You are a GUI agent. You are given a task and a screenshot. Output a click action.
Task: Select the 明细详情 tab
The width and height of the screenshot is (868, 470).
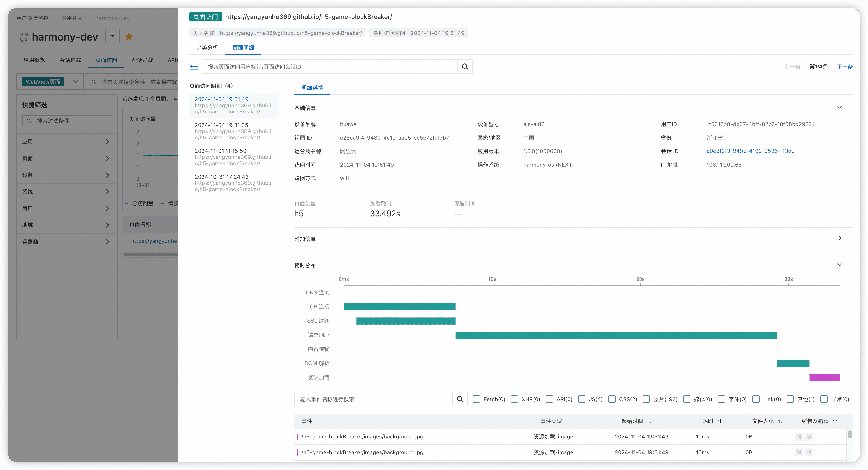(x=312, y=88)
